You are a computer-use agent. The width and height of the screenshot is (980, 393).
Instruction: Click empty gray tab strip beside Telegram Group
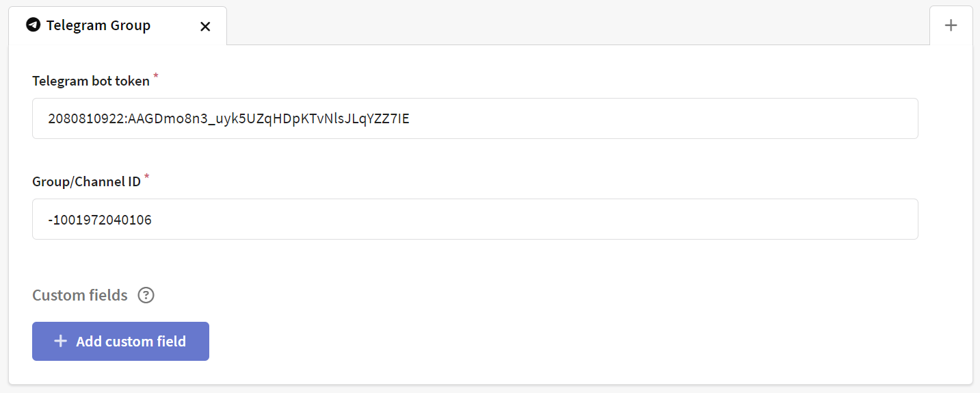point(578,25)
